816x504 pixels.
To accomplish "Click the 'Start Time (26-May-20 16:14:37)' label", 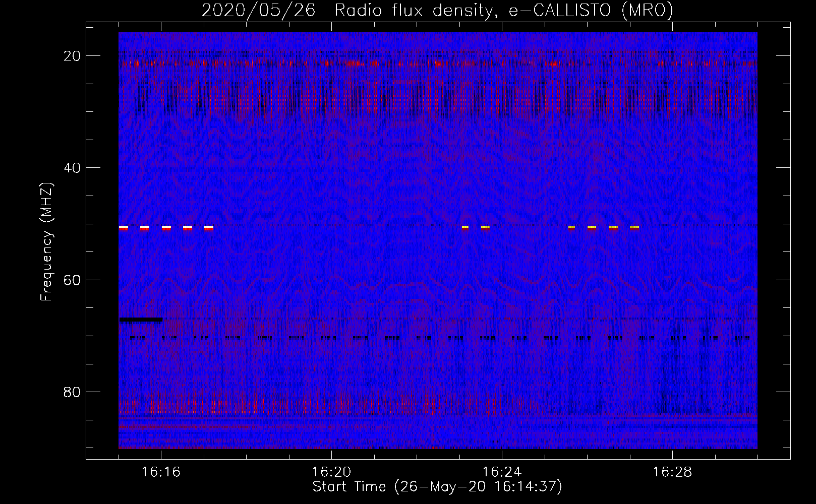I will (437, 487).
